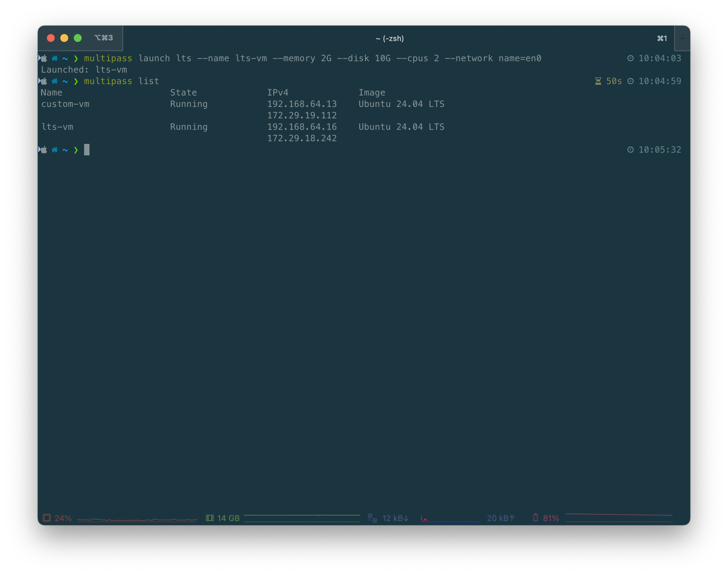Screen dimensions: 728x575
Task: Click the 12 kB download rate
Action: click(395, 518)
